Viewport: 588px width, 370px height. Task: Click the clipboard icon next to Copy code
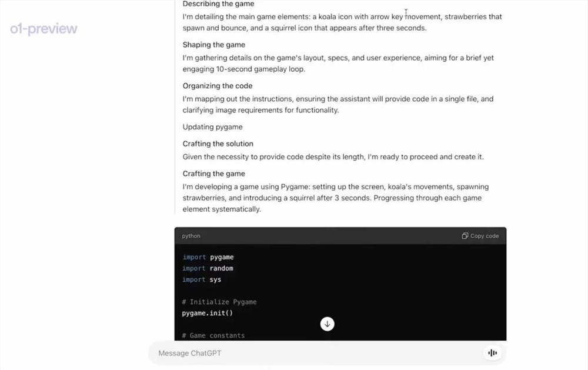point(465,236)
